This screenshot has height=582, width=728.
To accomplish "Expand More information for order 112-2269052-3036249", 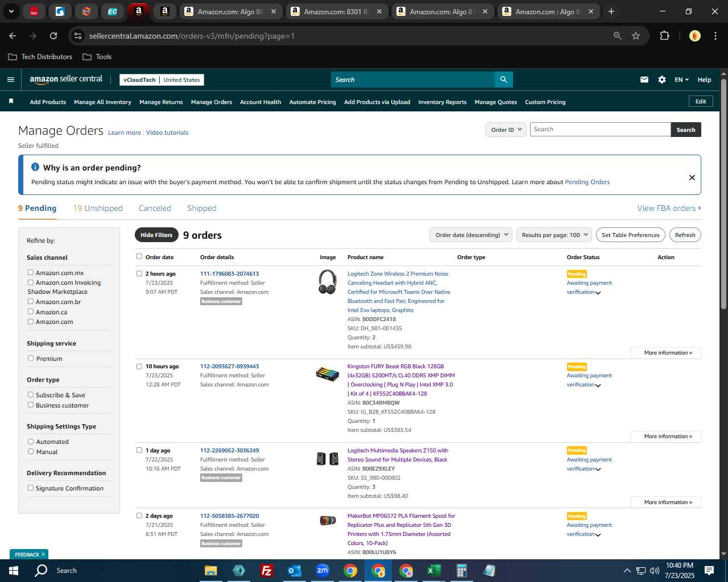I will point(666,502).
